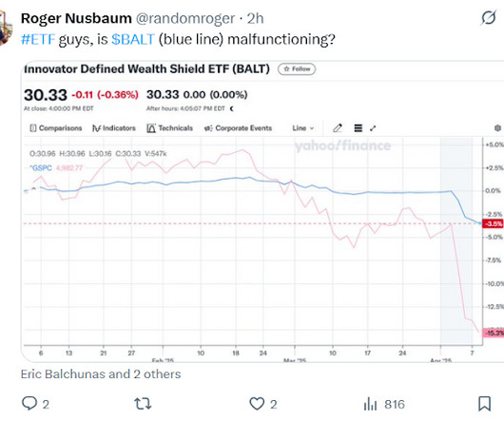The height and width of the screenshot is (421, 504).
Task: Open the Indicators menu
Action: pyautogui.click(x=114, y=128)
